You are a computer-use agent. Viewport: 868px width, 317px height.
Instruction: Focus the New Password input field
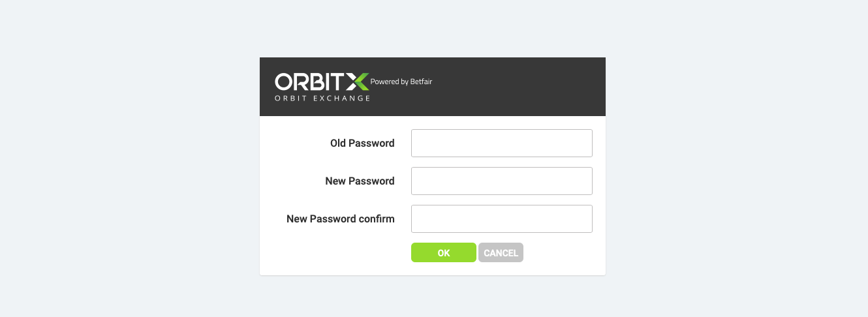pyautogui.click(x=501, y=181)
